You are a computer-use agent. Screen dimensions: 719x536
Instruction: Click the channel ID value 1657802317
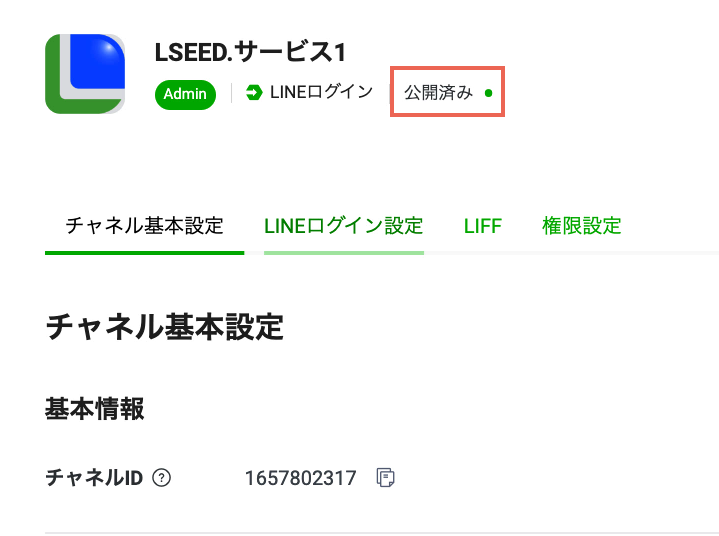click(300, 478)
